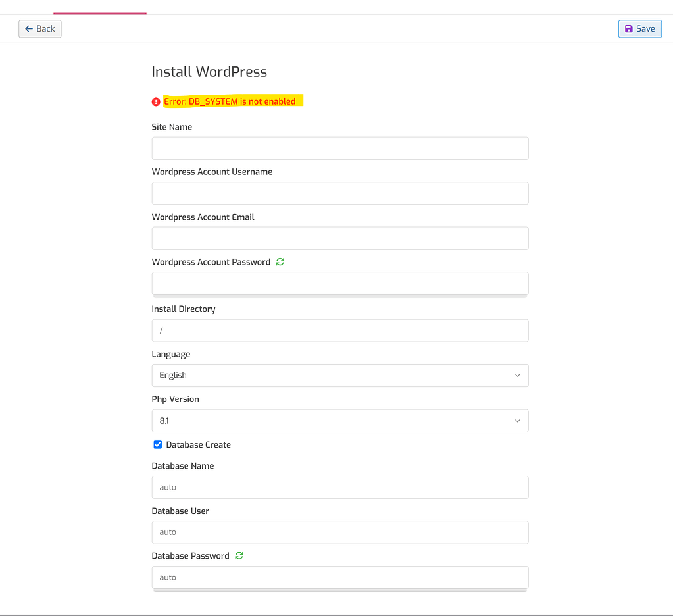This screenshot has width=673, height=616.
Task: Click the Database User field
Action: 339,532
